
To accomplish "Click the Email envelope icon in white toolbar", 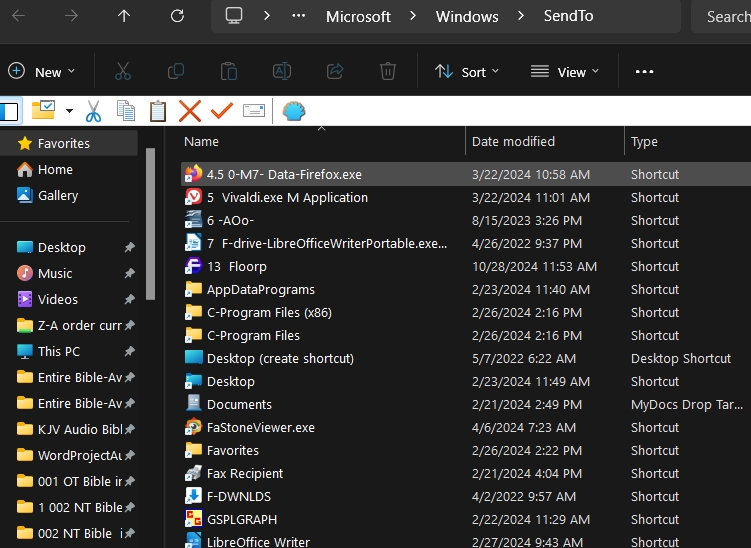I will [x=254, y=111].
